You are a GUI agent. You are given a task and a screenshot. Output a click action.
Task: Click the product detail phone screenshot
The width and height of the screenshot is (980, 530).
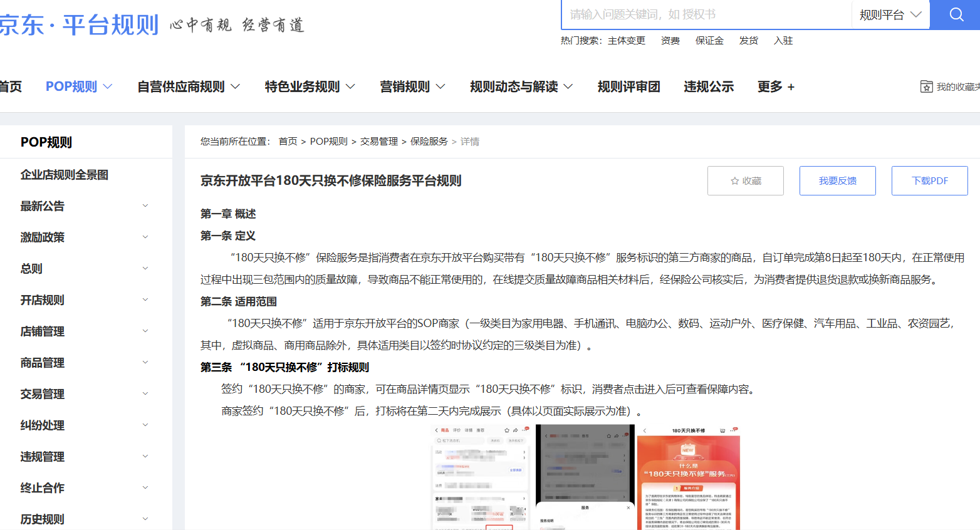481,477
